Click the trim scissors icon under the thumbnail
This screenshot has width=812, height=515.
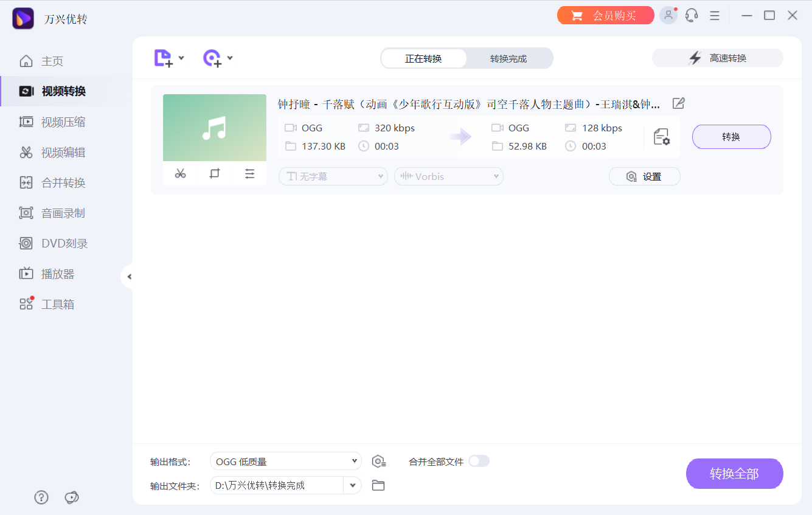[x=180, y=173]
